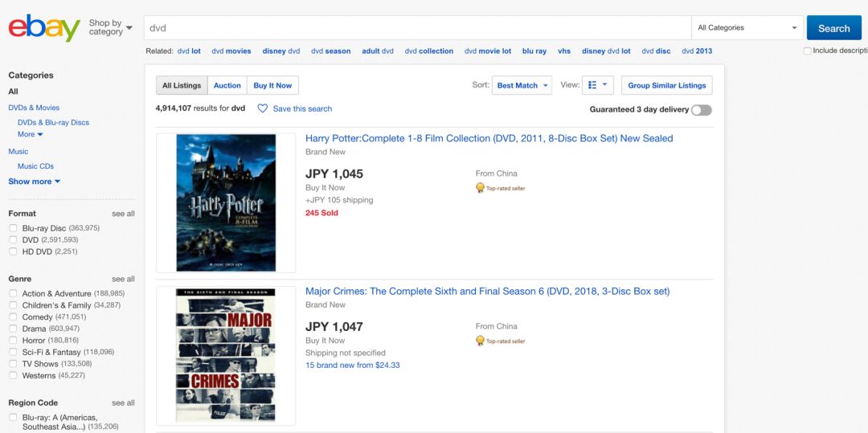Check Blu-ray: A (Americas) region code
Image resolution: width=868 pixels, height=433 pixels.
pyautogui.click(x=13, y=417)
